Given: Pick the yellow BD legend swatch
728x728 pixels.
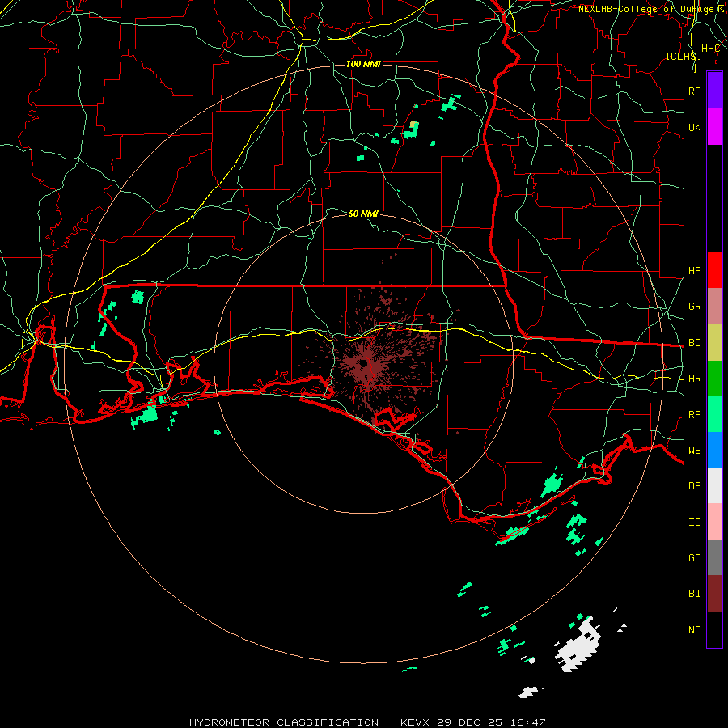Looking at the screenshot, I should [714, 342].
